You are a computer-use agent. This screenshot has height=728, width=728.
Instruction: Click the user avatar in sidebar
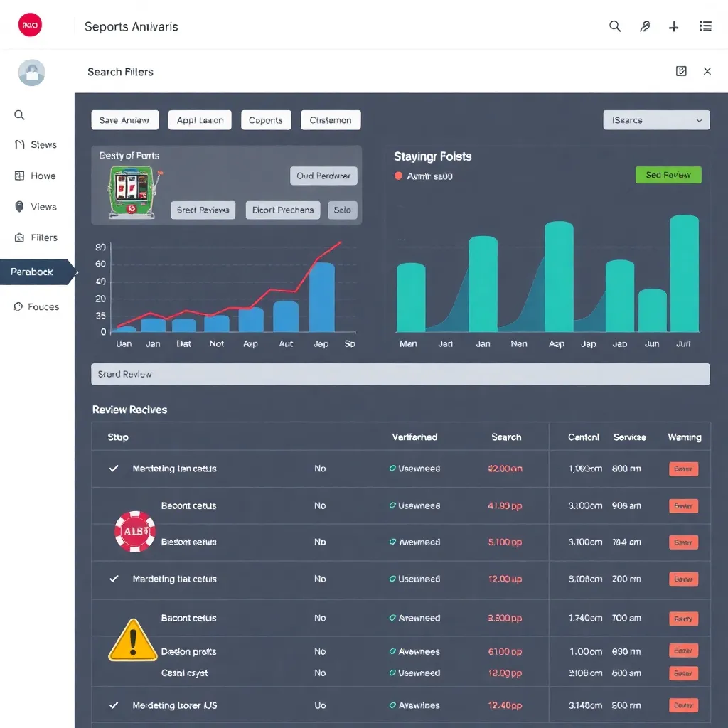31,73
